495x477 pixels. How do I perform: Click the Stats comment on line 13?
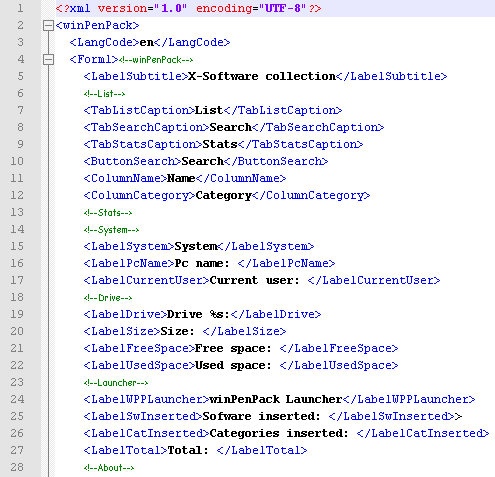point(108,213)
